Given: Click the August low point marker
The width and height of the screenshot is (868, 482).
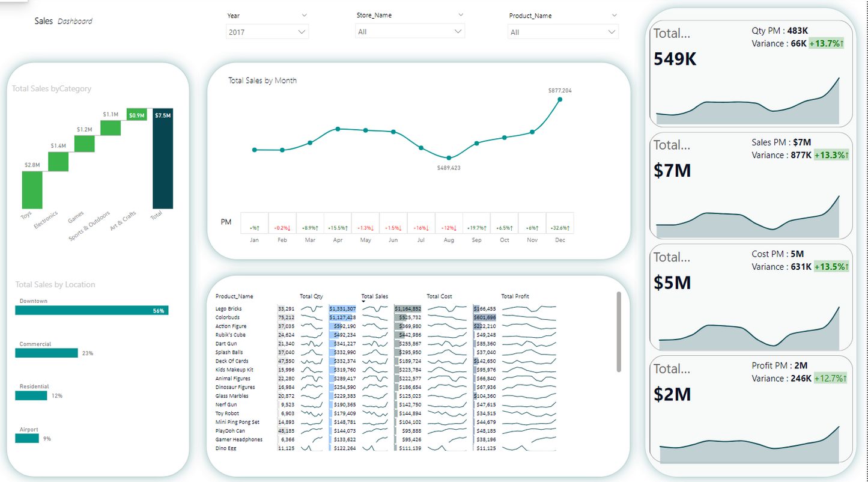Looking at the screenshot, I should [449, 158].
